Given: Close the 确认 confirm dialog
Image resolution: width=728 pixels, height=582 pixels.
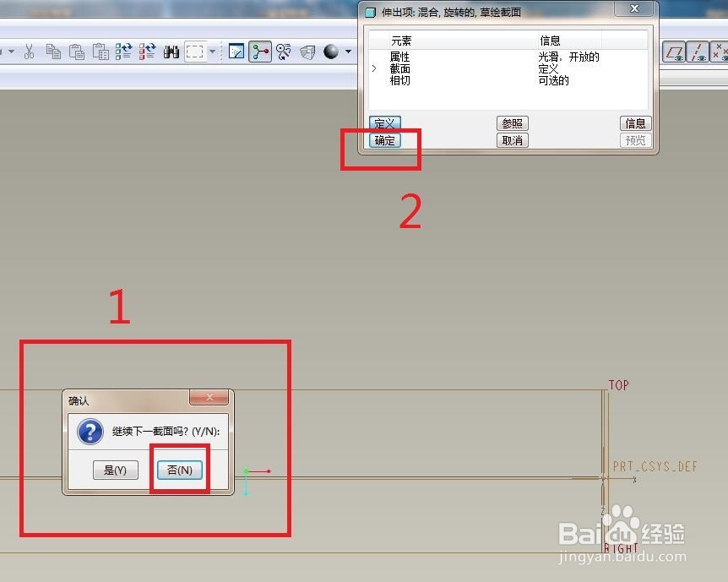Looking at the screenshot, I should click(209, 397).
